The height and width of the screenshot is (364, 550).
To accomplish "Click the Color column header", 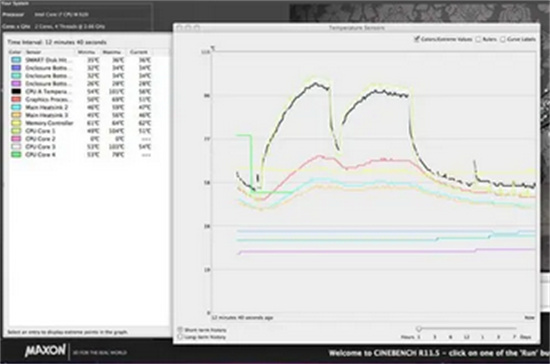I will pyautogui.click(x=15, y=52).
